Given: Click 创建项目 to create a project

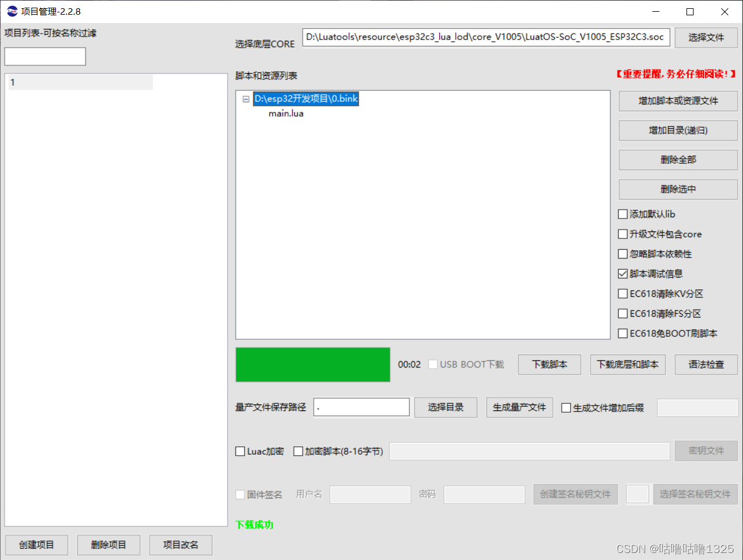Looking at the screenshot, I should (x=37, y=545).
